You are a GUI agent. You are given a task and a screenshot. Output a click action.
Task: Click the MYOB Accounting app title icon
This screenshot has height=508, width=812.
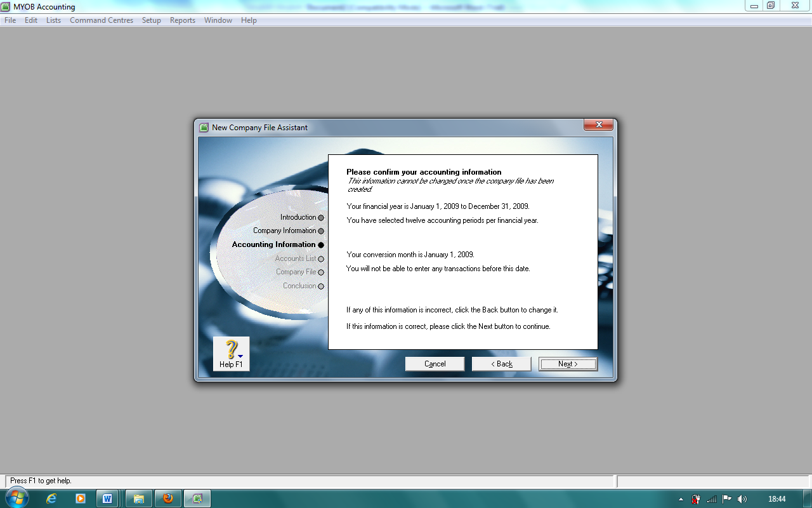[x=6, y=6]
